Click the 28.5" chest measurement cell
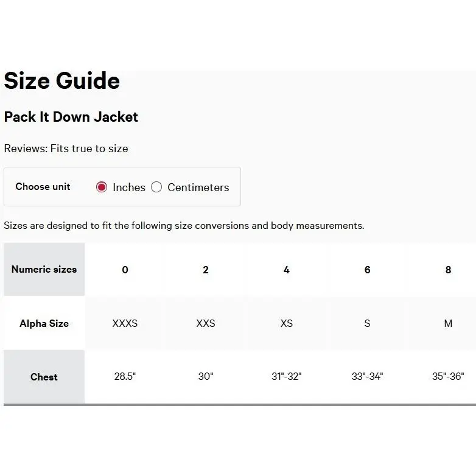The image size is (476, 476). 125,376
